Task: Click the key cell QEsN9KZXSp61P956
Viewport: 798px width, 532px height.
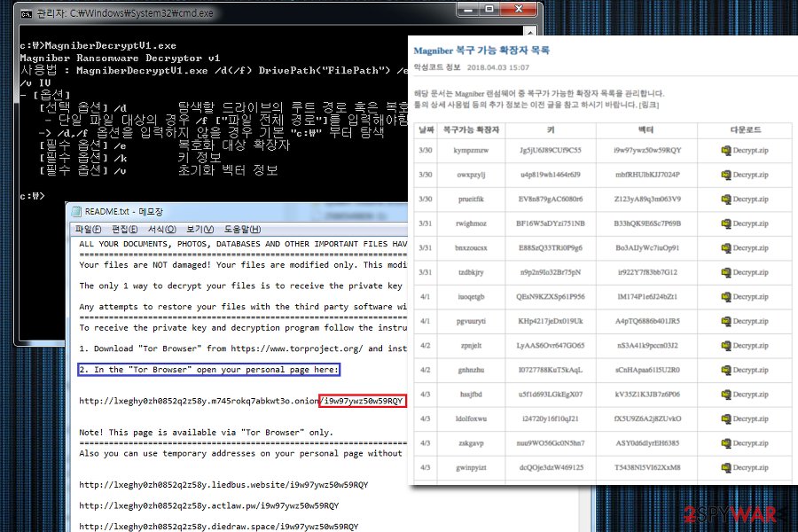Action: (550, 297)
